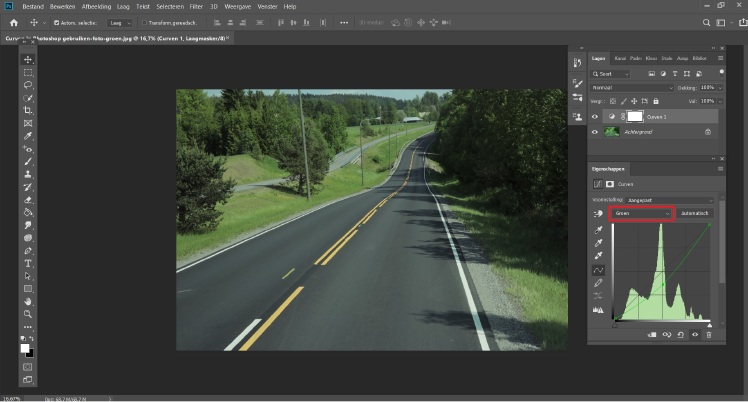The width and height of the screenshot is (748, 402).
Task: Pick the black point eyedropper in Curves
Action: point(598,230)
